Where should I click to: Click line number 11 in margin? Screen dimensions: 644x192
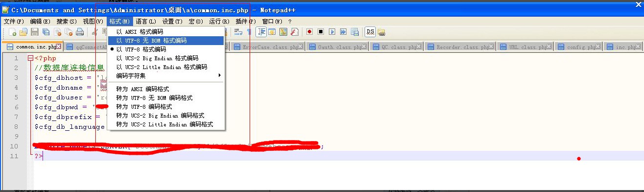point(14,156)
